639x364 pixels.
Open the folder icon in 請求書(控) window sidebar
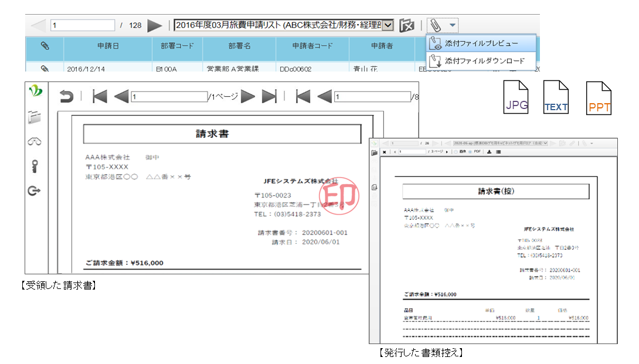(374, 153)
